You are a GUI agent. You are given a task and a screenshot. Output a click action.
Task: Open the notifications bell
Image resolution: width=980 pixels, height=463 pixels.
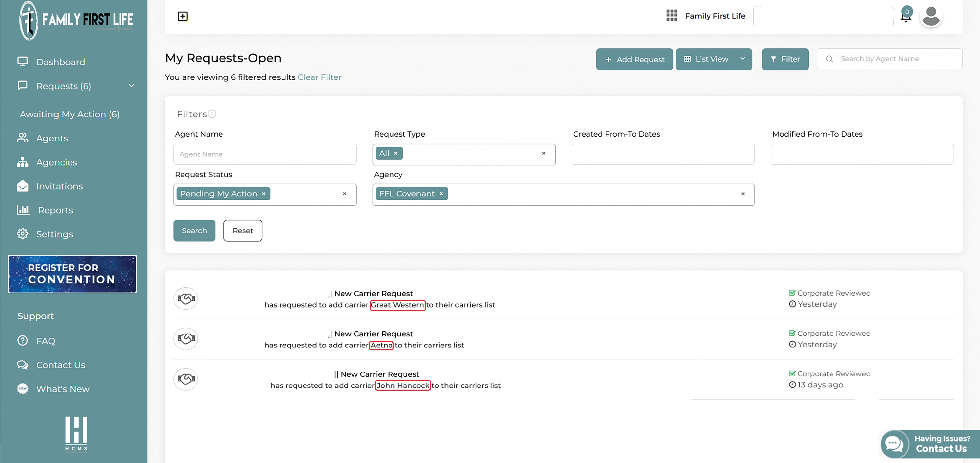906,16
